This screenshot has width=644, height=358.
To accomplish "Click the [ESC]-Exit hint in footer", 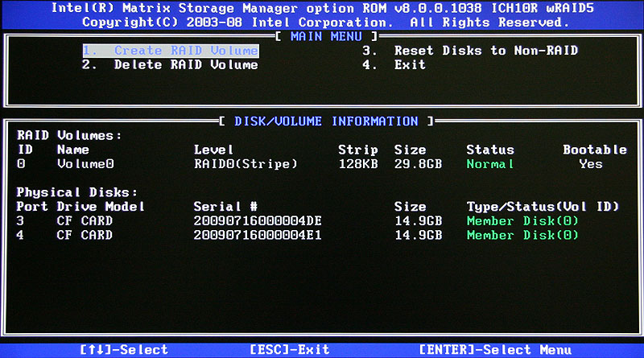I will [290, 350].
